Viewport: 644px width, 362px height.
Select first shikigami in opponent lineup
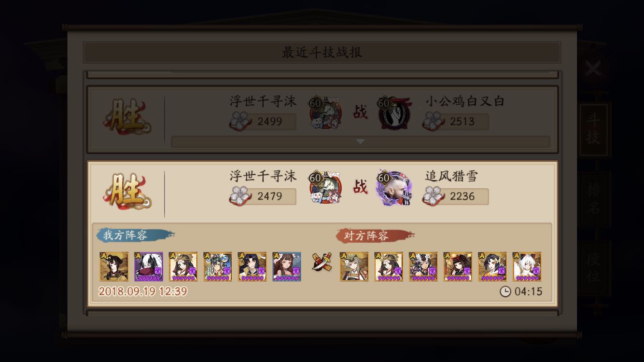click(354, 266)
